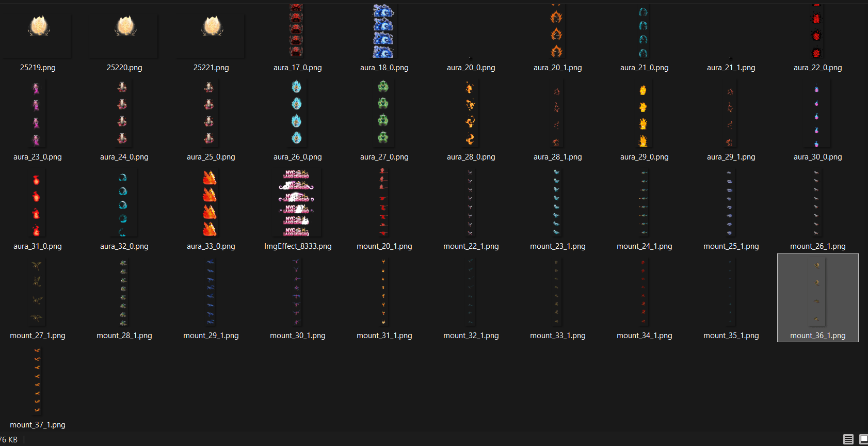Click the file name aura_21_1.png
This screenshot has width=868, height=446.
click(x=731, y=68)
